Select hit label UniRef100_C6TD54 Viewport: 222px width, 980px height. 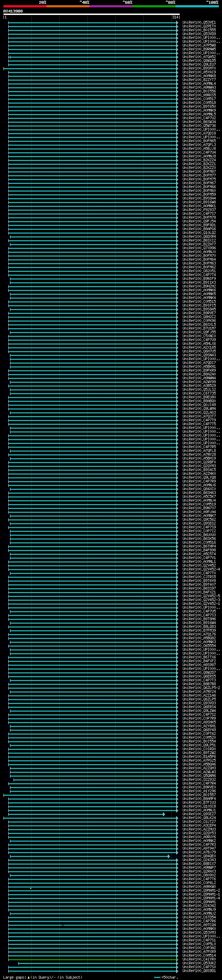click(x=199, y=917)
